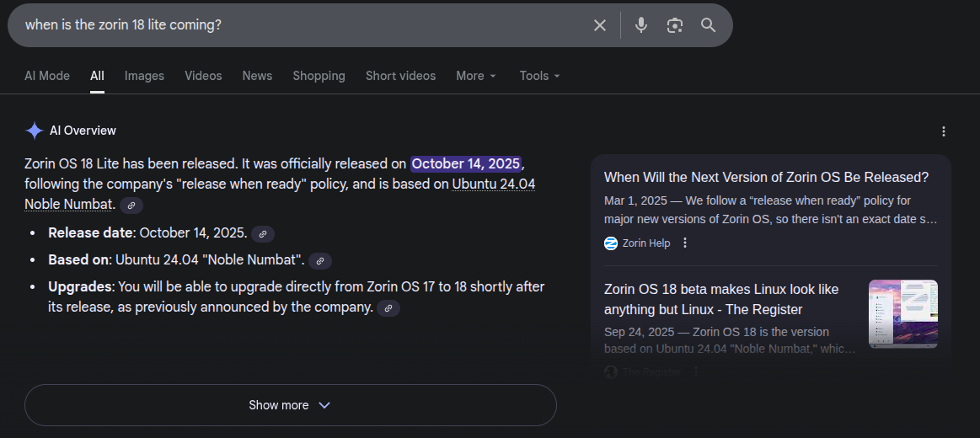The width and height of the screenshot is (980, 438).
Task: Click The Register article thumbnail image
Action: click(902, 314)
